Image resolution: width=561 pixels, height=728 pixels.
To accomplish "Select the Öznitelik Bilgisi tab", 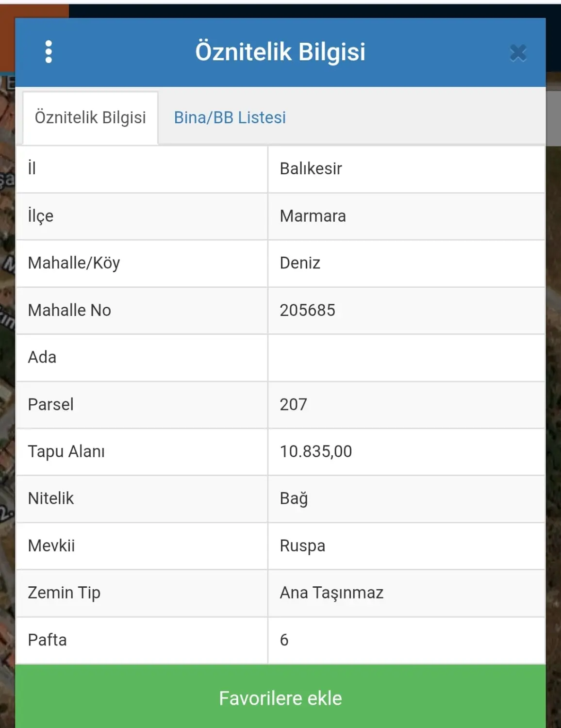I will point(90,118).
